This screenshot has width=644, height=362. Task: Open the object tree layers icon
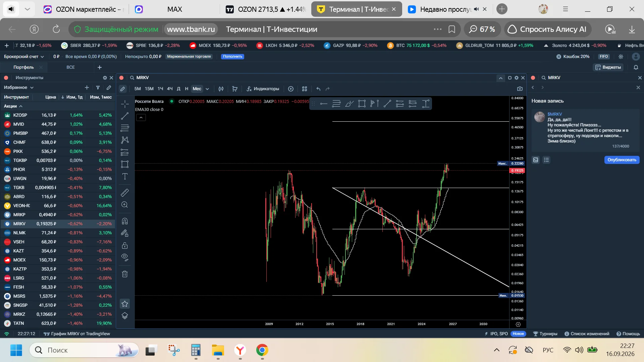[x=125, y=316]
